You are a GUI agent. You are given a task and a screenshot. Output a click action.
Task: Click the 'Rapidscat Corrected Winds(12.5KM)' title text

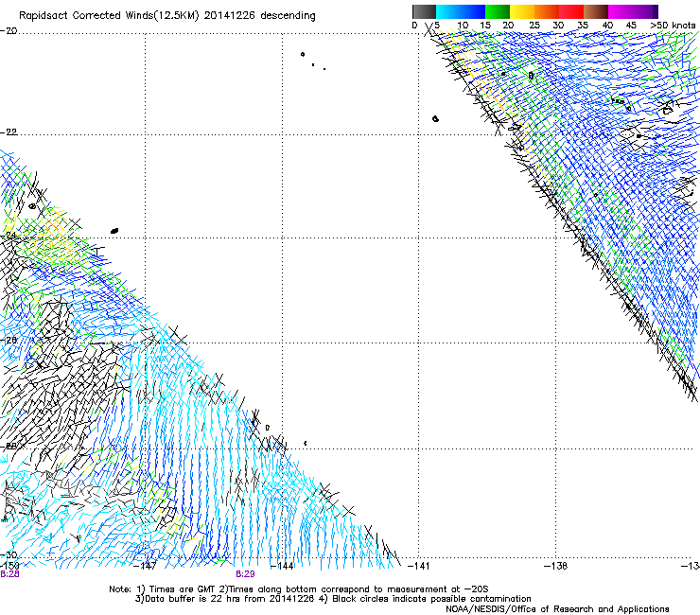pos(109,16)
